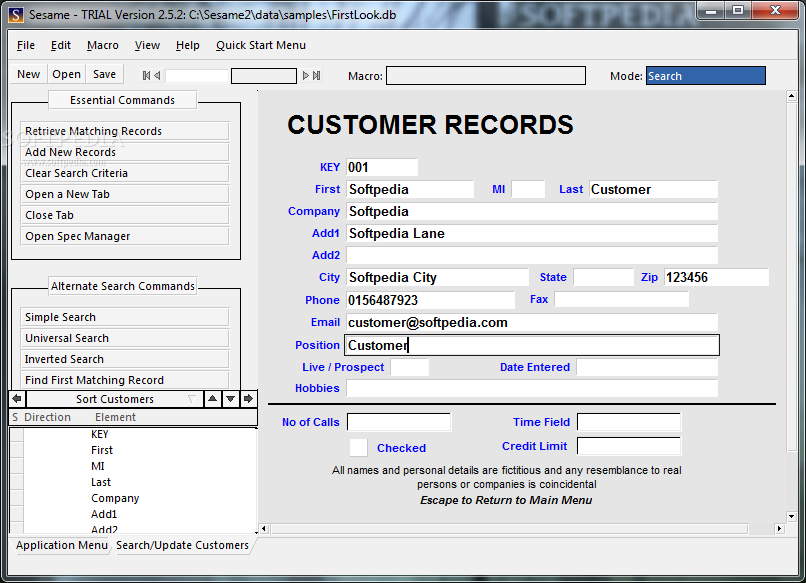Run Simple Search command
This screenshot has width=806, height=583.
pos(125,317)
